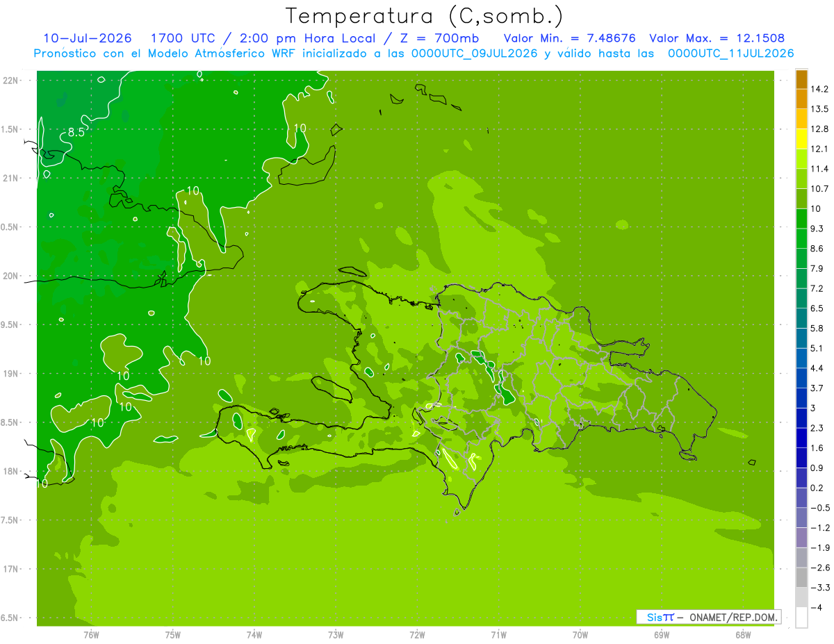Viewport: 834px width, 644px height.
Task: Click the '19N' latitude label
Action: [x=11, y=374]
